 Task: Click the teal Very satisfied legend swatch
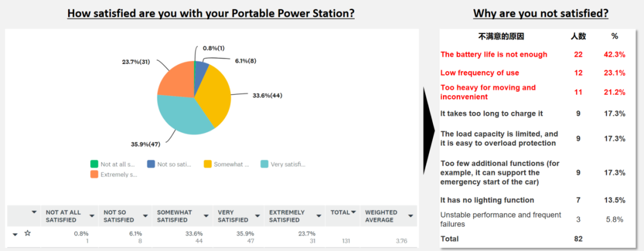[265, 165]
